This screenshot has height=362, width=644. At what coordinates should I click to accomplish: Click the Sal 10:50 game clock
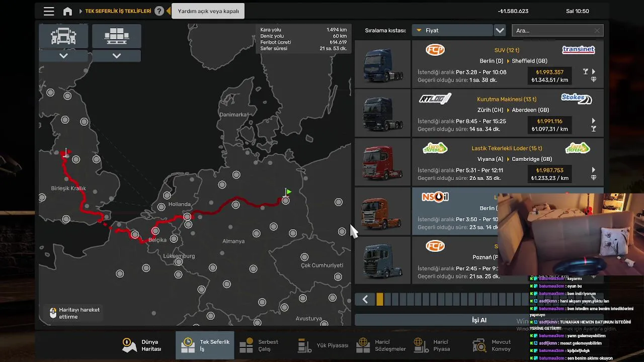coord(578,11)
